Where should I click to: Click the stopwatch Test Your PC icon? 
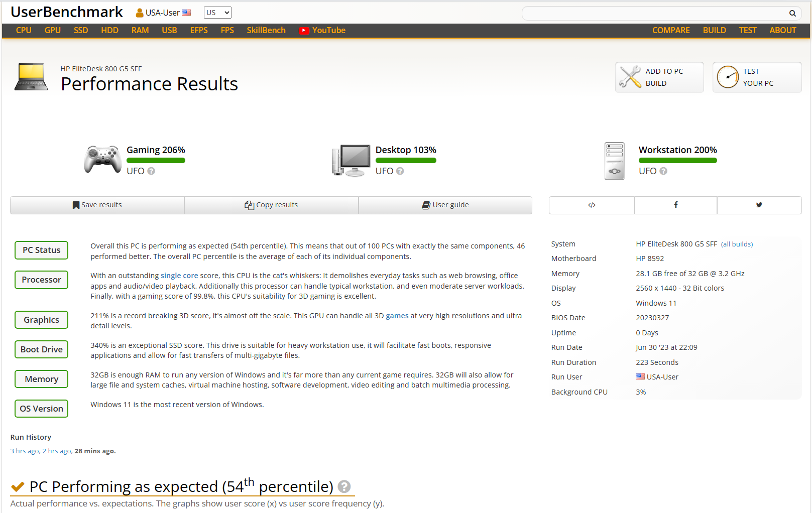728,77
